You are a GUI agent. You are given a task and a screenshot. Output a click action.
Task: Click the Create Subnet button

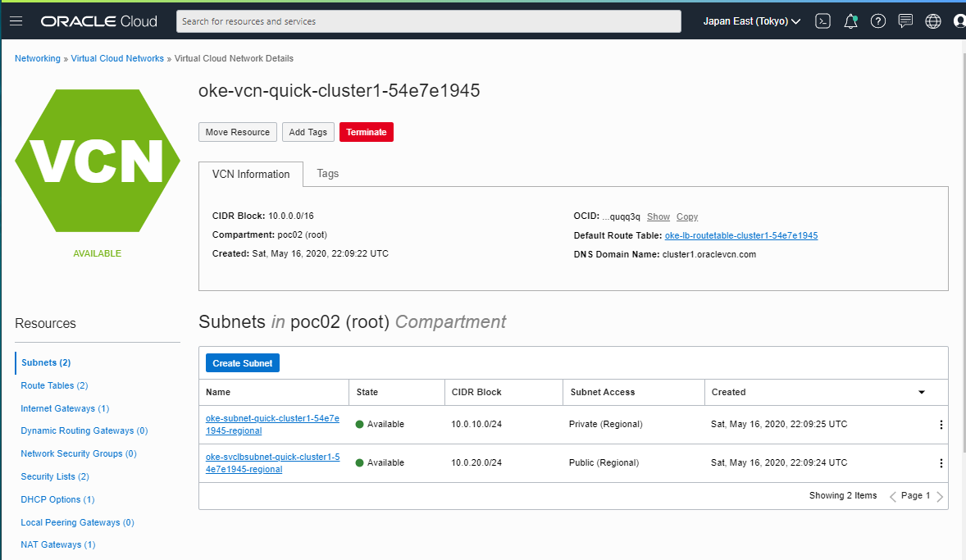pyautogui.click(x=242, y=363)
